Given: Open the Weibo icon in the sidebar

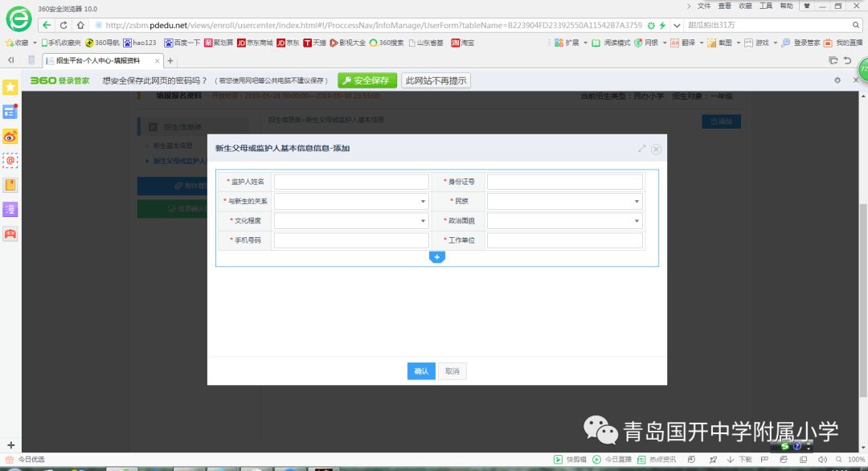Looking at the screenshot, I should 10,136.
